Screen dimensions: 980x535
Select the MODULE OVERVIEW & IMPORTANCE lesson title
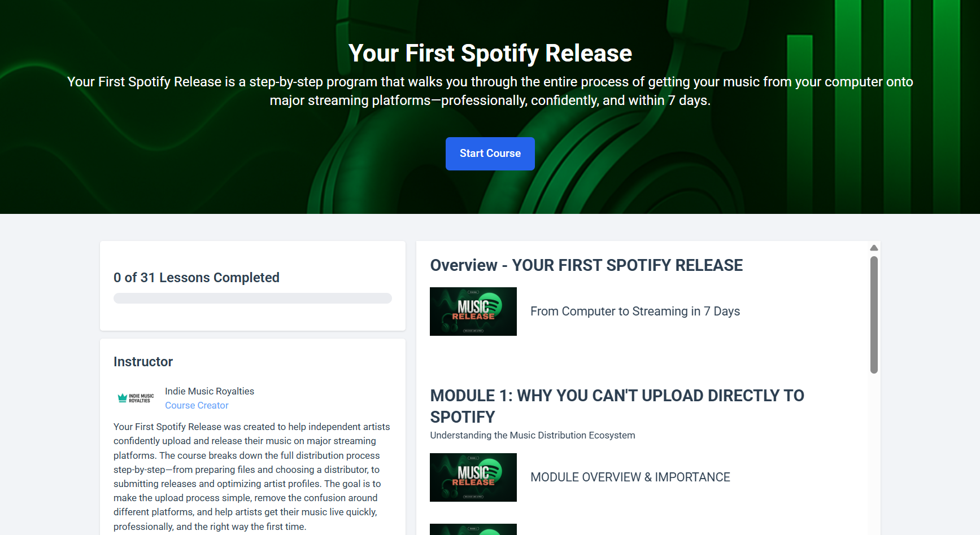pos(630,477)
